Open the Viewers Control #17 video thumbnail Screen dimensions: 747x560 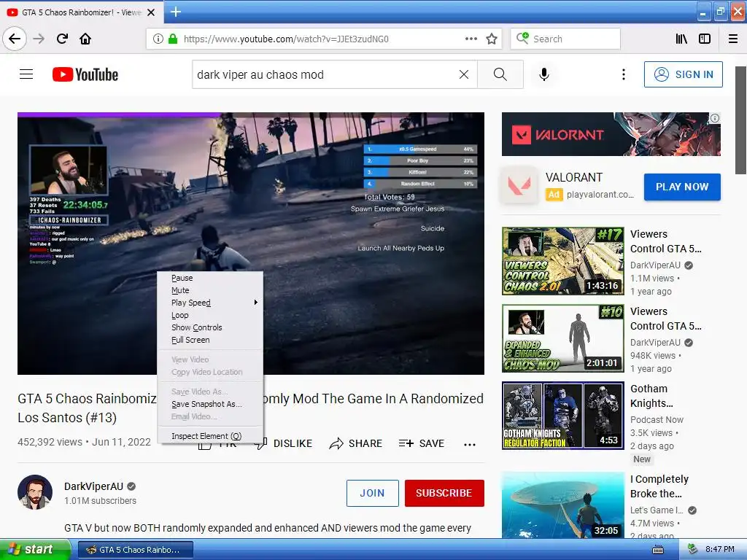(x=562, y=261)
